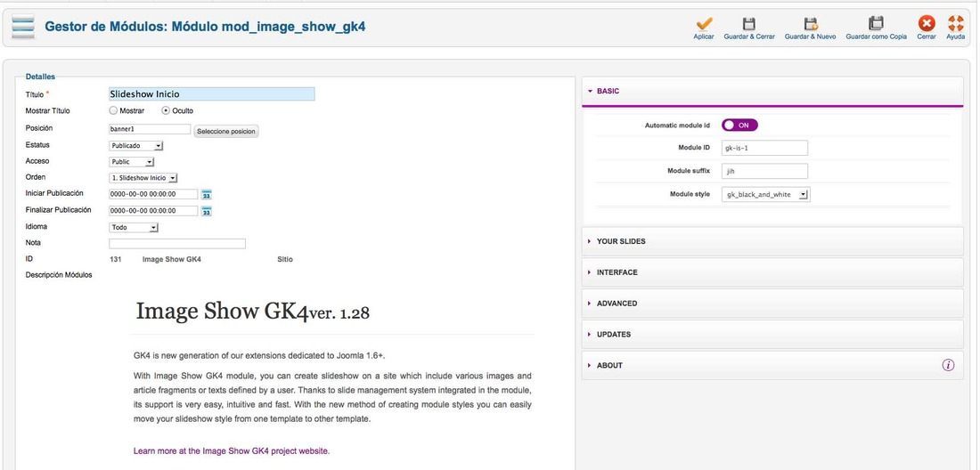Click the ID value '131'

coord(116,259)
